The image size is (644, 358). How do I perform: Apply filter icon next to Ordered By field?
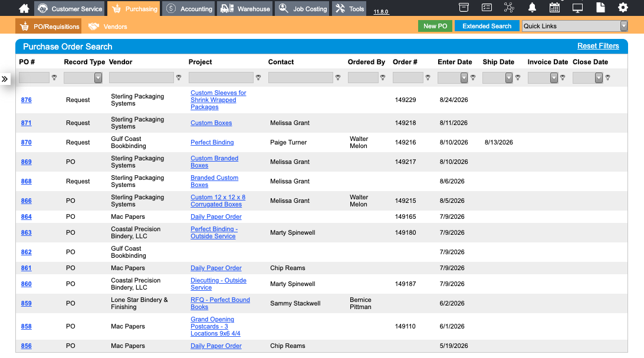pyautogui.click(x=383, y=78)
